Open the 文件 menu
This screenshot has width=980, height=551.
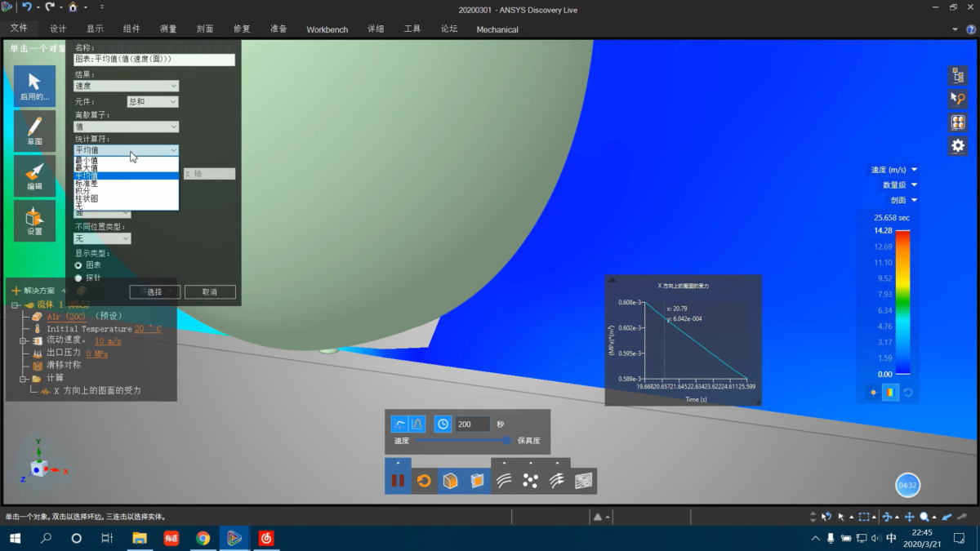[x=19, y=29]
